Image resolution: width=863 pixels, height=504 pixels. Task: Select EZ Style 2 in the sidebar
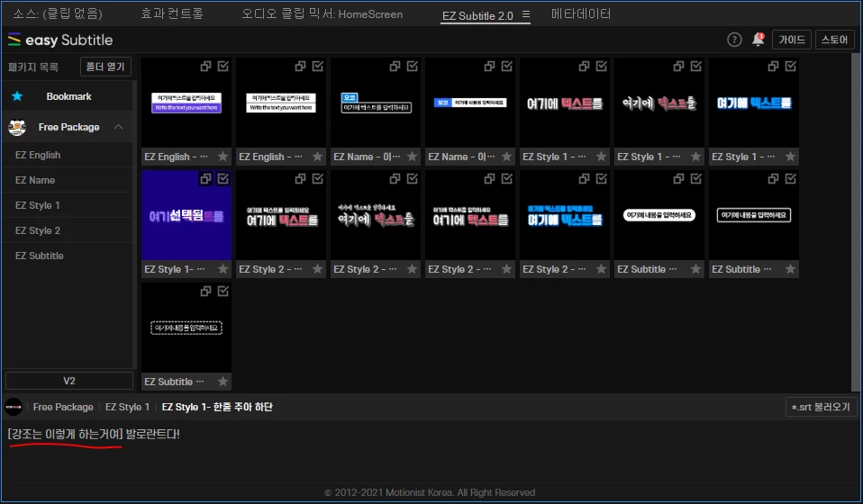(x=68, y=230)
